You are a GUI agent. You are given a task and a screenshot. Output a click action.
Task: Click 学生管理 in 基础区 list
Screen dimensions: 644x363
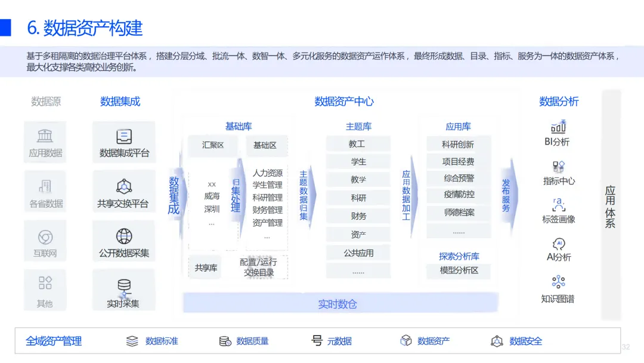pyautogui.click(x=267, y=185)
